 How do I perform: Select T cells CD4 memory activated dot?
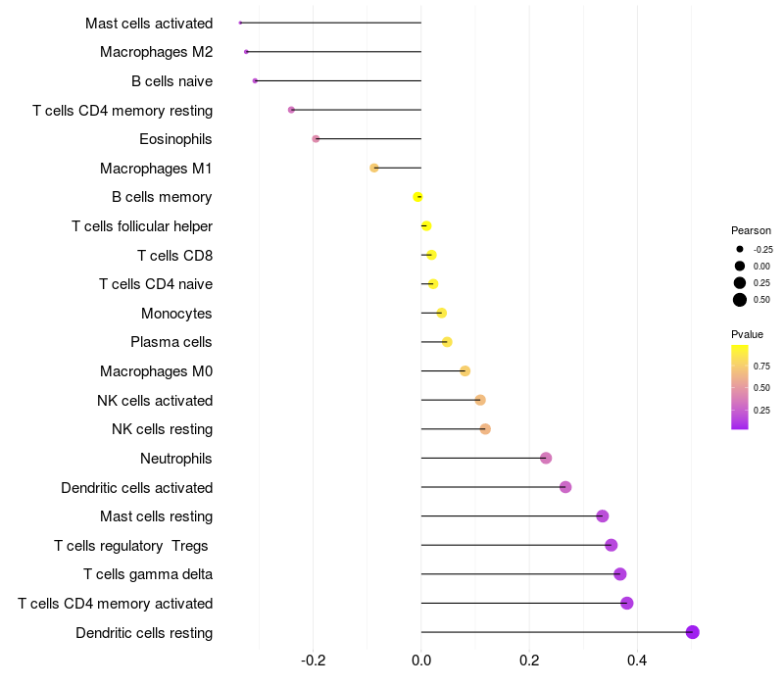(627, 603)
